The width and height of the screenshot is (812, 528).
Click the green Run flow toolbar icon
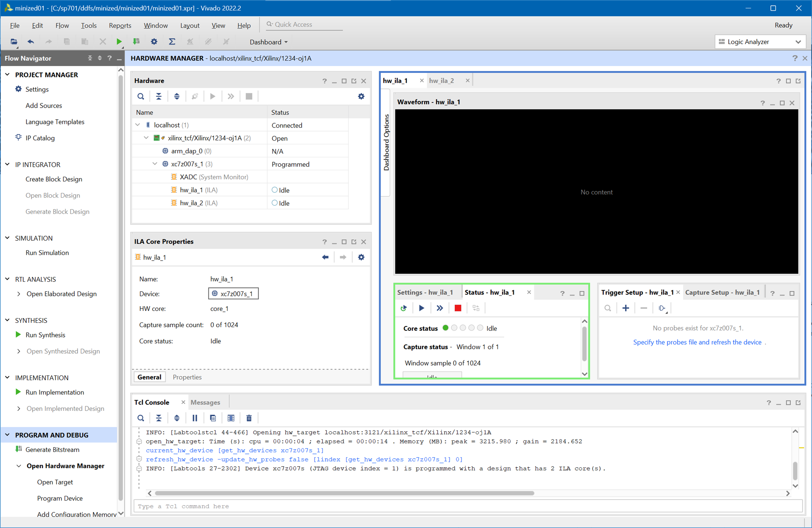(119, 42)
